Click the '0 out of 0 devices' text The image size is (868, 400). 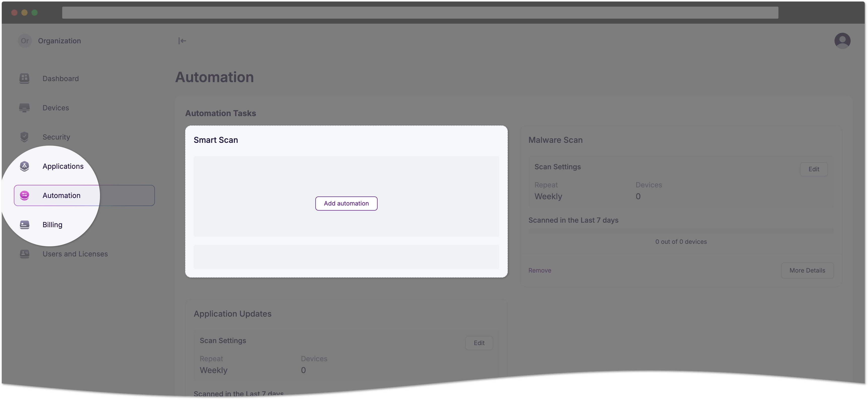click(681, 242)
